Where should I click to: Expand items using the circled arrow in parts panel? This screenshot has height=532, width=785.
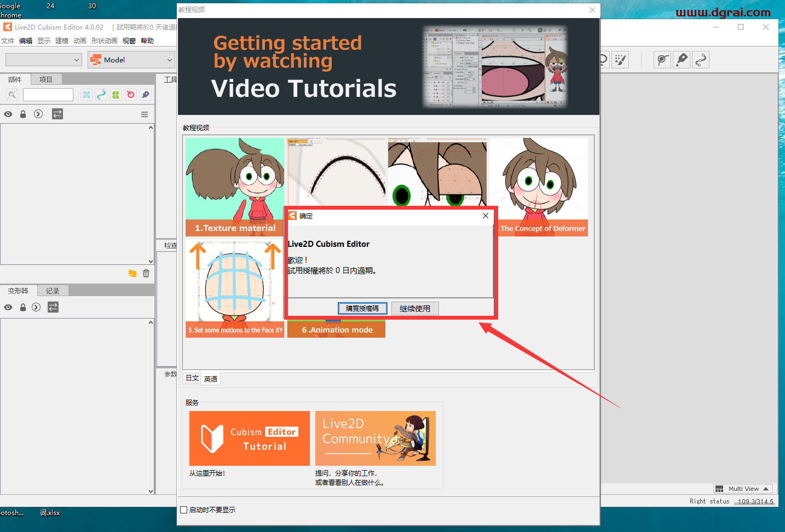[x=37, y=114]
